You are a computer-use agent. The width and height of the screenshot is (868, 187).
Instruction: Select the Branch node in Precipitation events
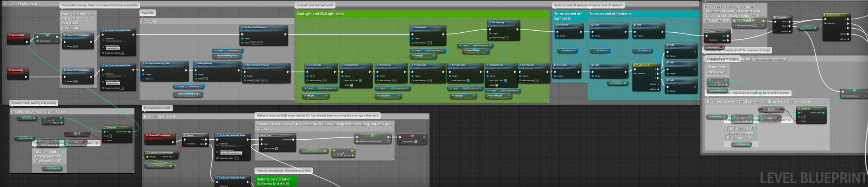click(195, 139)
